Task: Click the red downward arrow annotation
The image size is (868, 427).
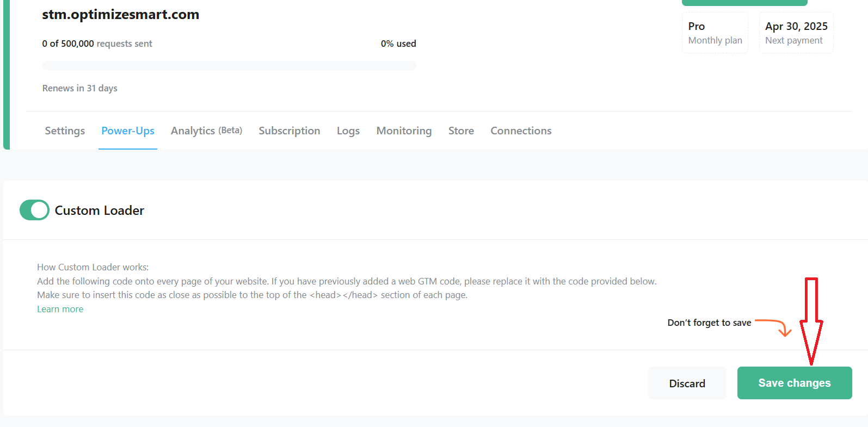Action: (811, 321)
